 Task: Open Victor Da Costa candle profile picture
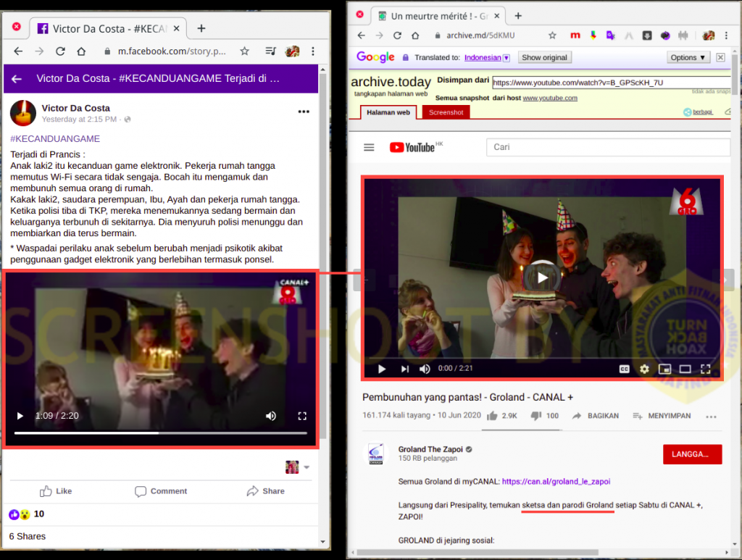coord(23,113)
